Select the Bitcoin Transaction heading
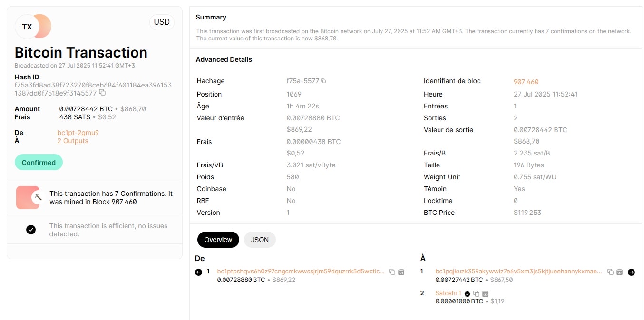 coord(81,52)
